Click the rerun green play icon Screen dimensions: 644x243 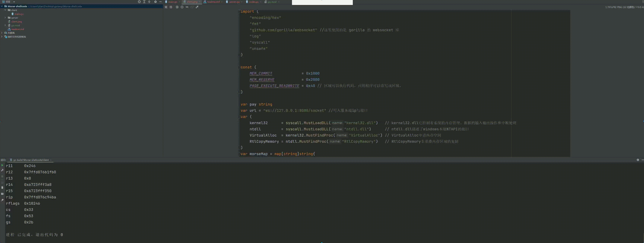pos(2,165)
